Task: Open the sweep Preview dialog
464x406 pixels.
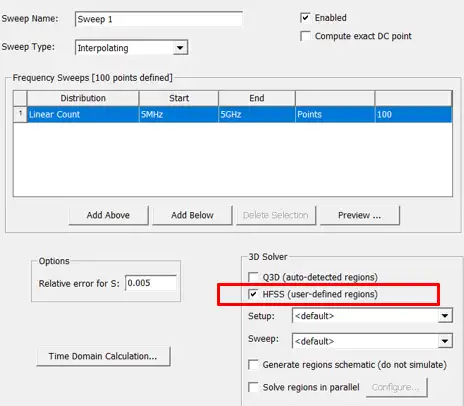Action: [x=360, y=215]
